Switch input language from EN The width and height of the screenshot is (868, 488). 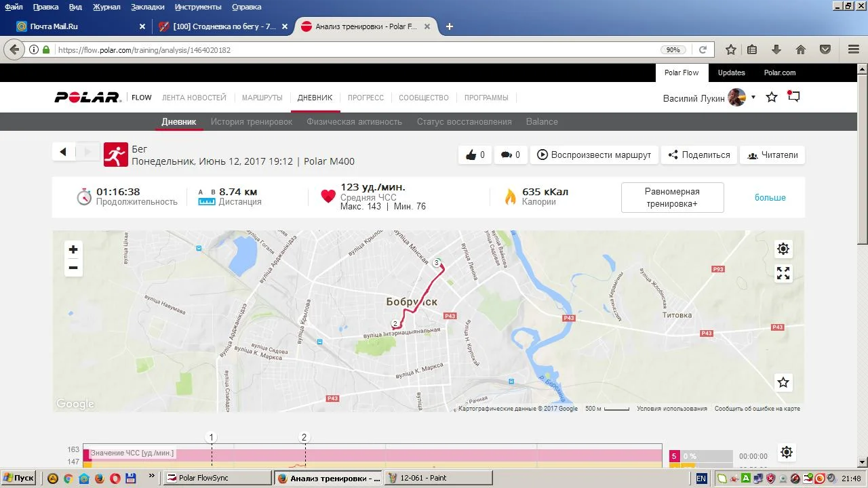[x=701, y=478]
